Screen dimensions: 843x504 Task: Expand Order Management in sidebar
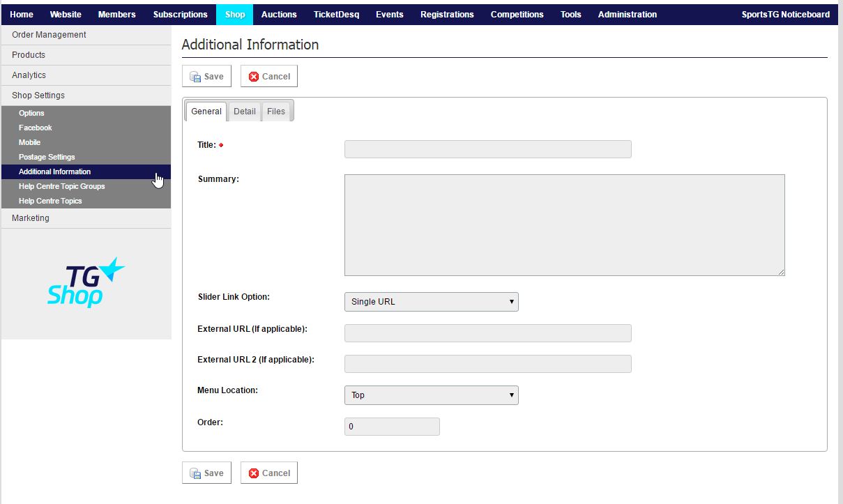coord(86,35)
